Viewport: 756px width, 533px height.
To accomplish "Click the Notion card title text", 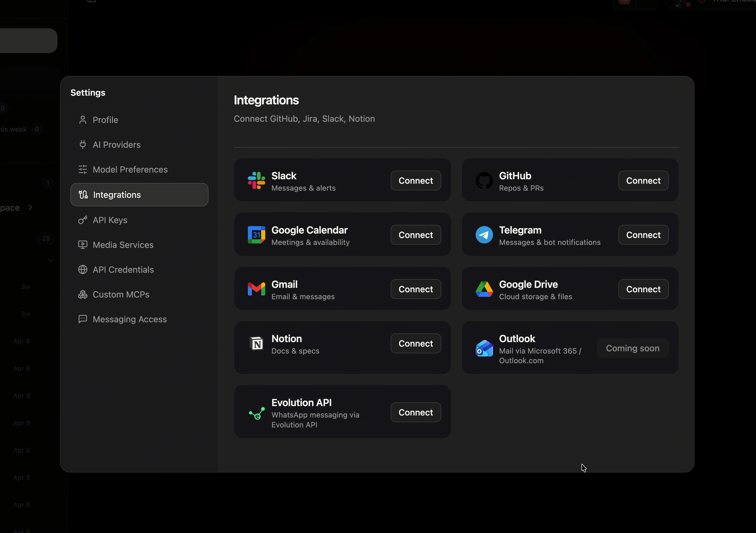I will (287, 339).
